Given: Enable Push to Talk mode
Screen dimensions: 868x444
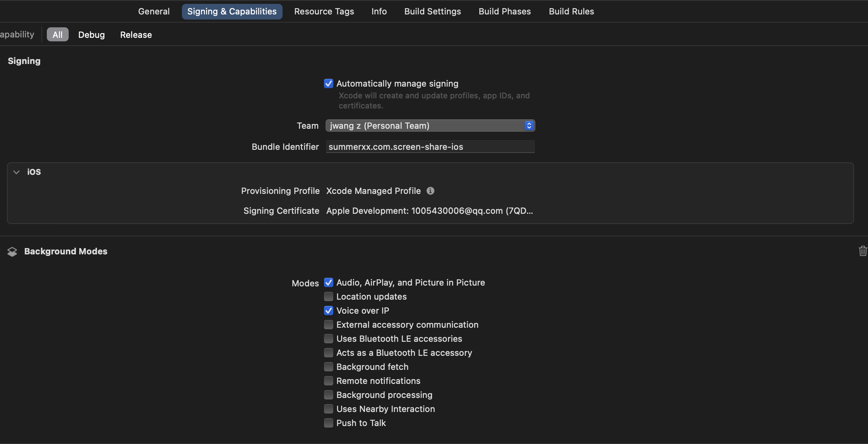Looking at the screenshot, I should (329, 423).
